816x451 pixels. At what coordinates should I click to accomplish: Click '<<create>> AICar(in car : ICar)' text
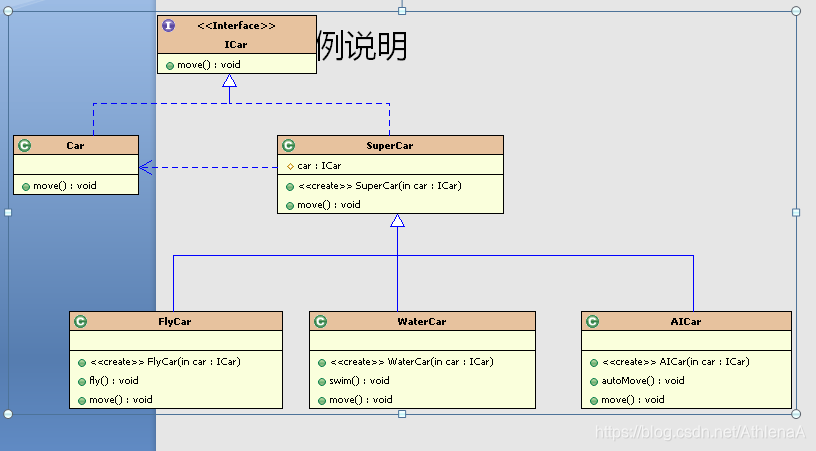click(x=675, y=362)
